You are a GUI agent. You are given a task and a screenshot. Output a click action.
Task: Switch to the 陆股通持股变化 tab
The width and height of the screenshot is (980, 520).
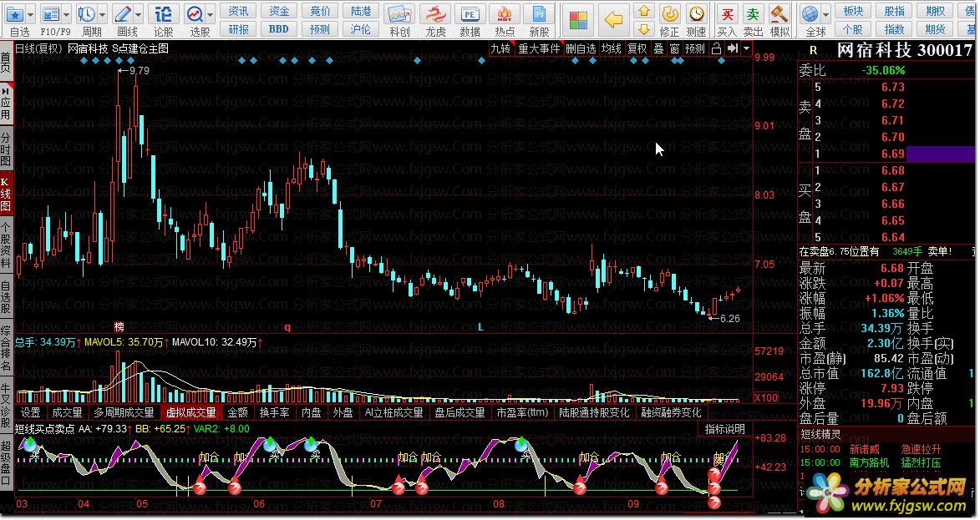[594, 412]
